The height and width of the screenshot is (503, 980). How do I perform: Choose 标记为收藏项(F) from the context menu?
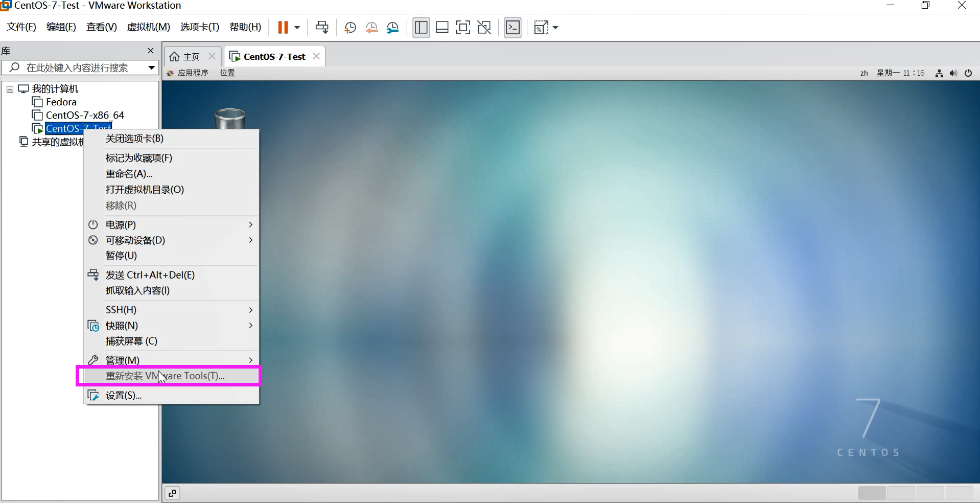pyautogui.click(x=172, y=158)
